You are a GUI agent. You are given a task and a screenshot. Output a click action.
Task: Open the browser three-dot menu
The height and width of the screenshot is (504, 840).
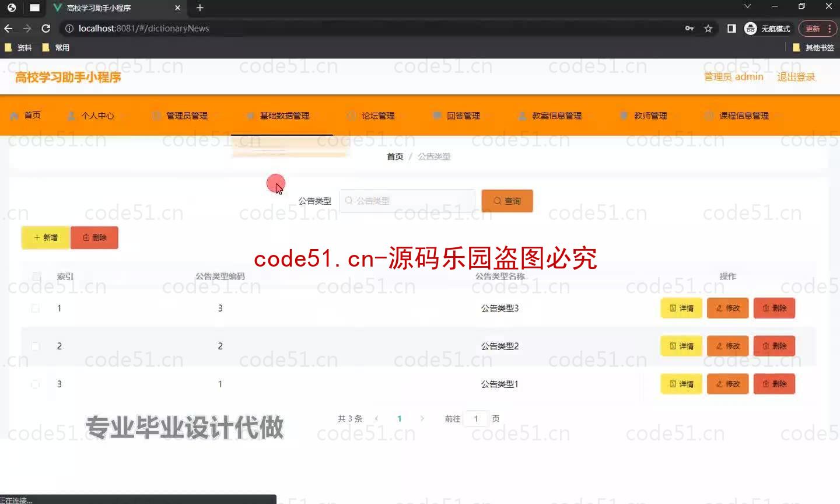(829, 28)
